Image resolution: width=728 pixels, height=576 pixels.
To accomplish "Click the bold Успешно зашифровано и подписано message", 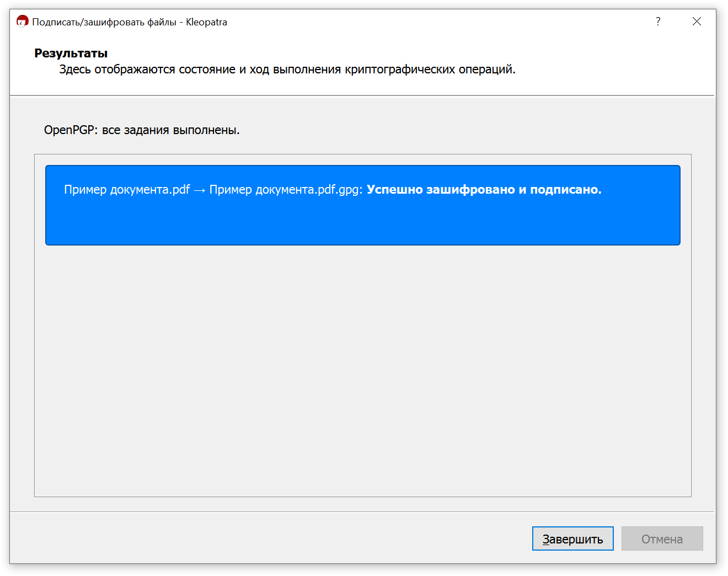I will pyautogui.click(x=484, y=189).
